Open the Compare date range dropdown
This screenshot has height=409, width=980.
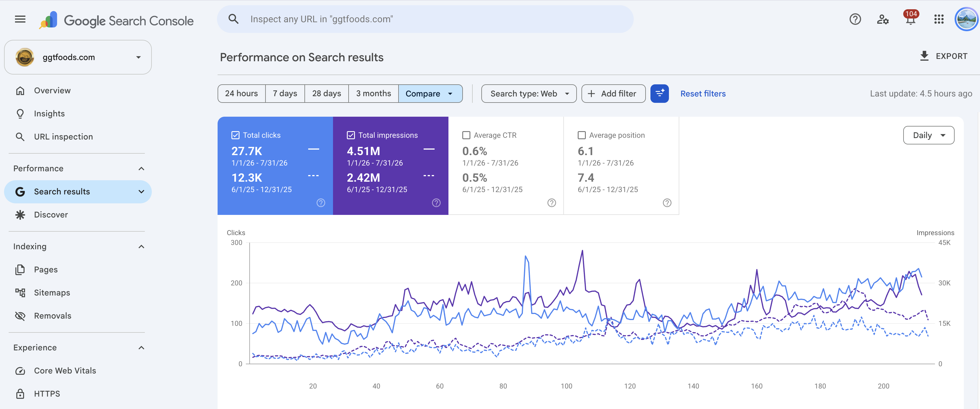click(430, 94)
